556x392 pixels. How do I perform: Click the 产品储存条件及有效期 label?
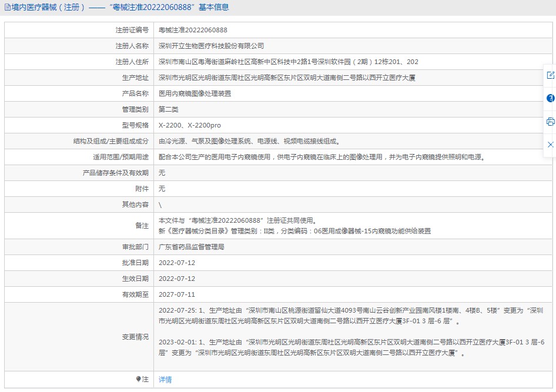click(116, 173)
